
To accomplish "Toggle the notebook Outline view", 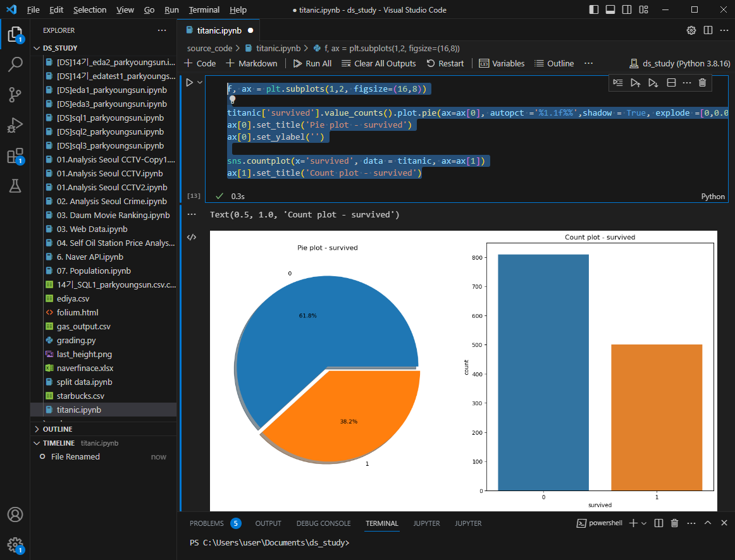I will [554, 63].
